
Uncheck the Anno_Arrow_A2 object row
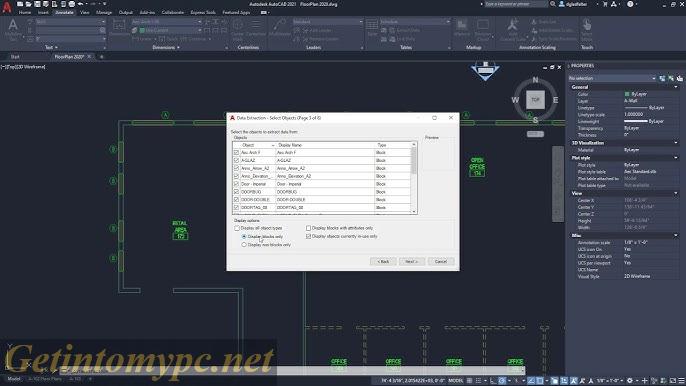pos(236,168)
